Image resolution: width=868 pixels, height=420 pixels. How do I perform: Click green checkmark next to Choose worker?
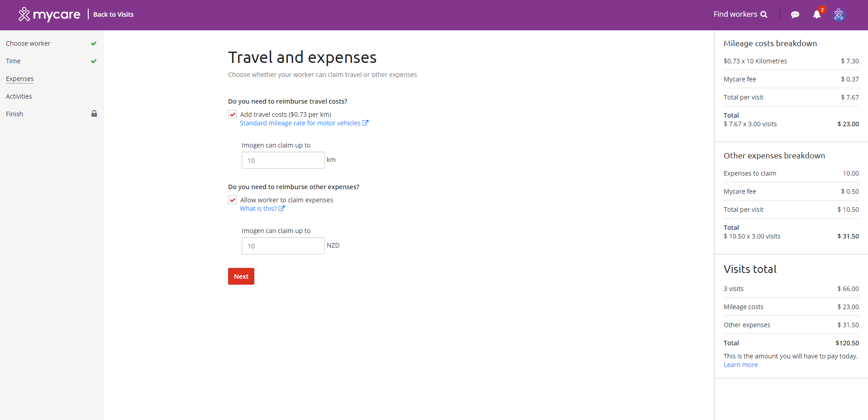pyautogui.click(x=94, y=43)
